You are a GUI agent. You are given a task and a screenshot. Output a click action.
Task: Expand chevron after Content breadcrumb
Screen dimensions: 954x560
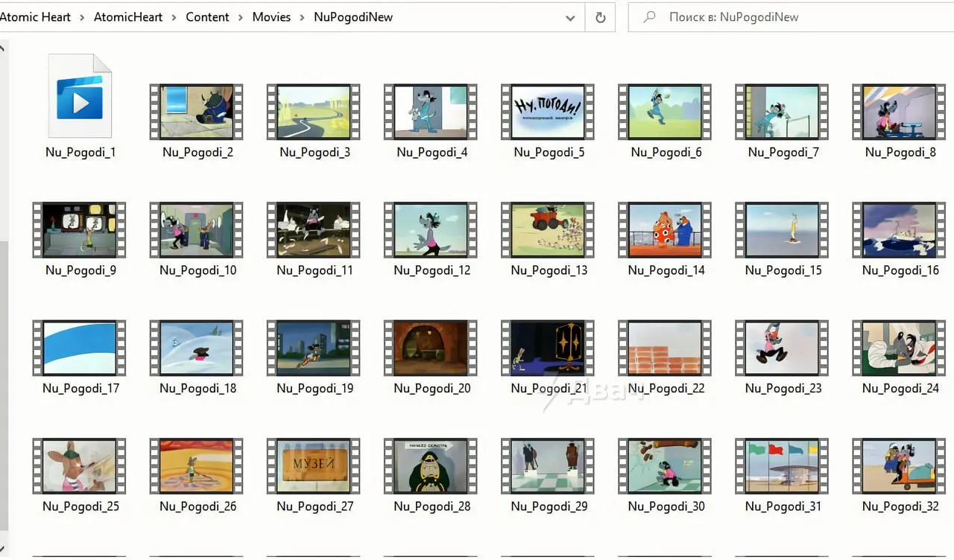pos(241,17)
